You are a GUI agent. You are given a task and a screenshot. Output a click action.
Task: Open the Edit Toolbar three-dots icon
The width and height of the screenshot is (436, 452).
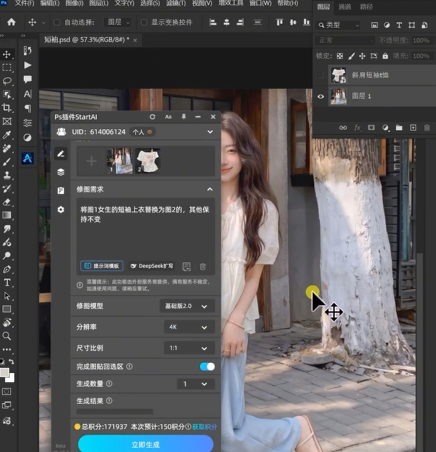pyautogui.click(x=7, y=349)
